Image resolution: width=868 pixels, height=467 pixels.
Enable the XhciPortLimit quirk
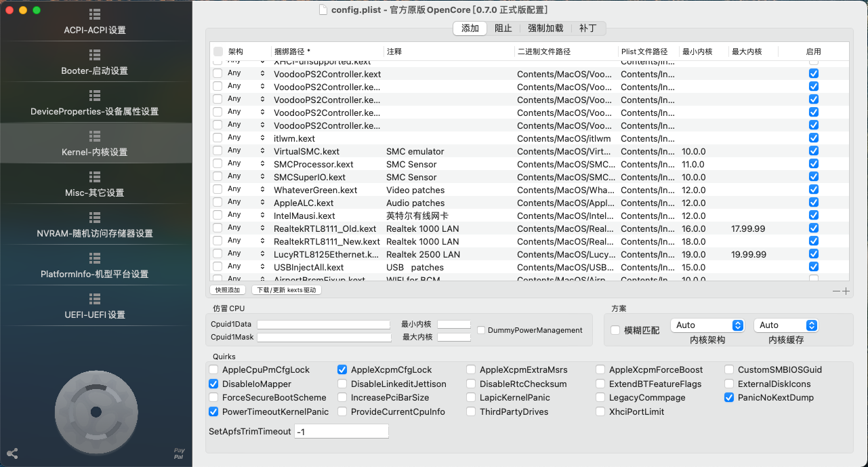pos(600,411)
